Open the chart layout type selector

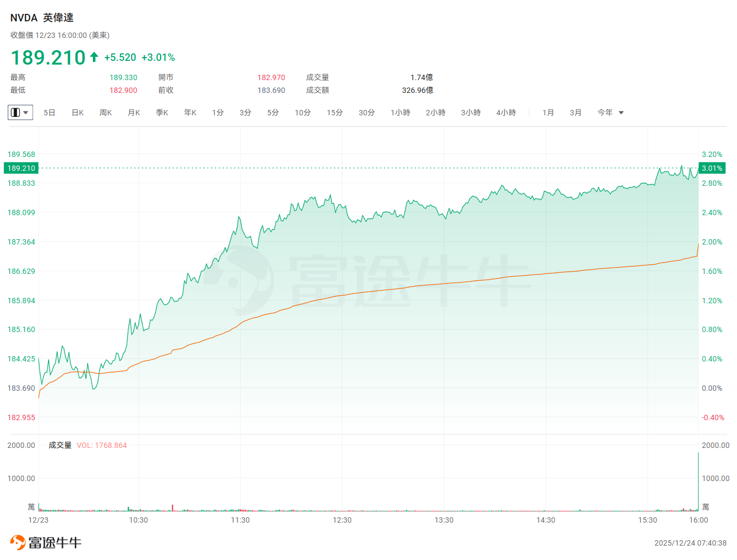click(x=20, y=113)
